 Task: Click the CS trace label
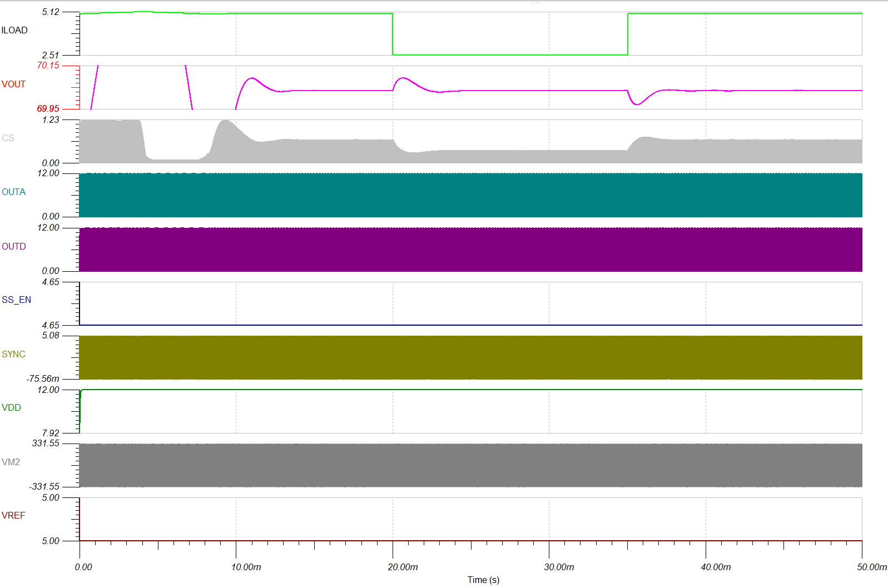coord(8,138)
